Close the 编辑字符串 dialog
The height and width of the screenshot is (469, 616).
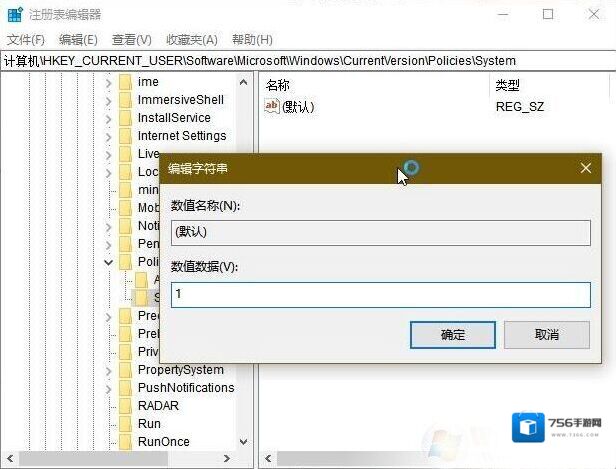tap(586, 169)
